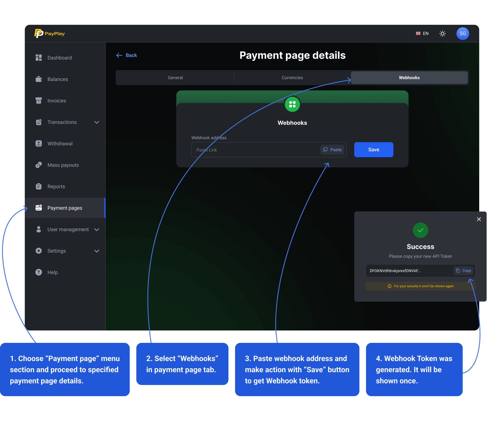Open the Invoices section
This screenshot has width=504, height=423.
point(57,101)
